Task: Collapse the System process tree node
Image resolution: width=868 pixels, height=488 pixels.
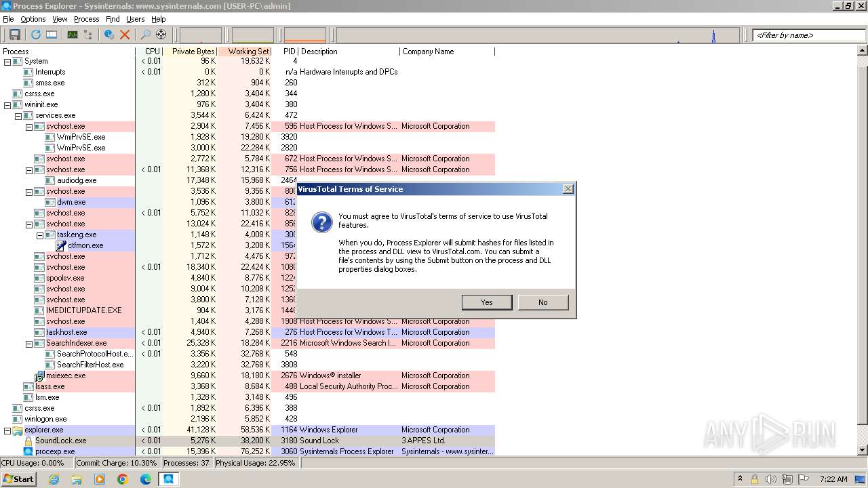Action: 7,61
